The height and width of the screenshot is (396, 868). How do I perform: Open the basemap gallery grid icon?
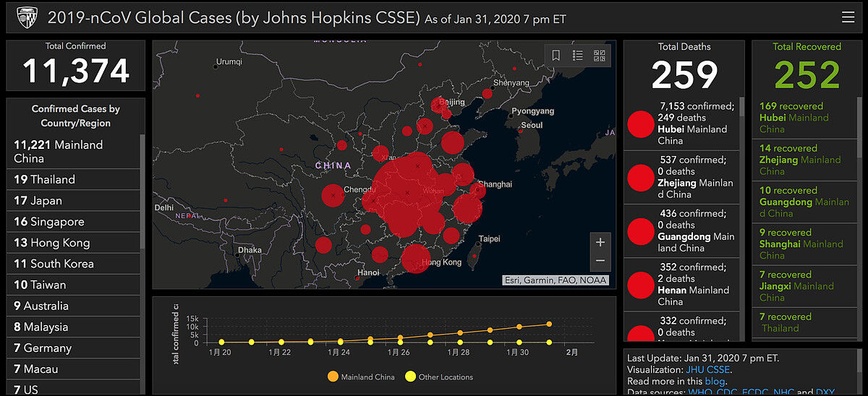point(600,56)
